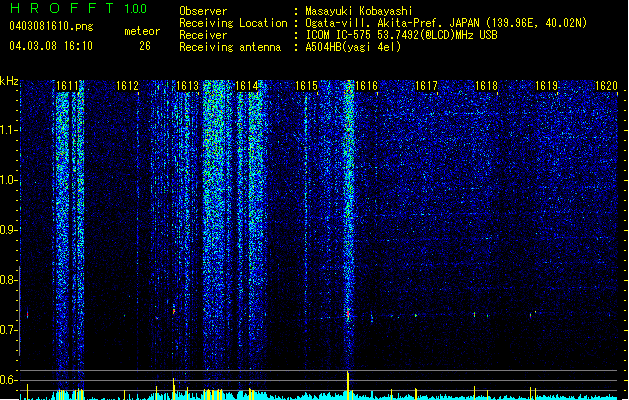Image resolution: width=629 pixels, height=400 pixels.
Task: Select the filename 0403081610.png
Action: 51,27
